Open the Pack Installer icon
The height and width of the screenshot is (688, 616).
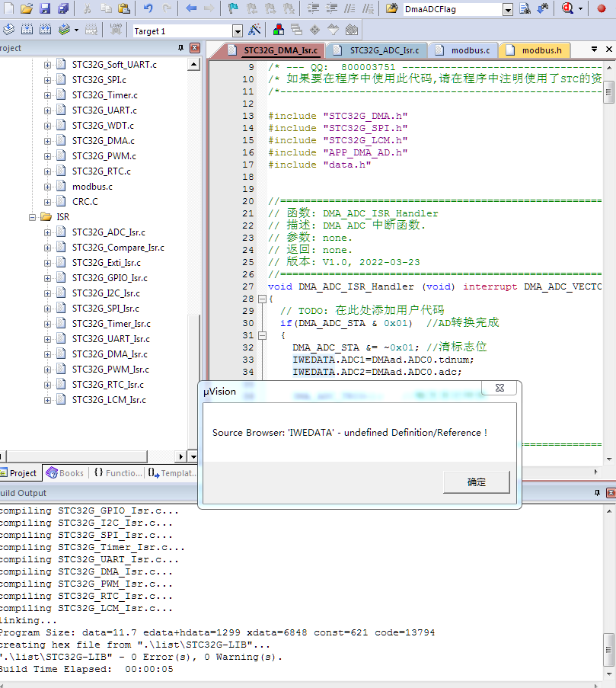tap(352, 30)
